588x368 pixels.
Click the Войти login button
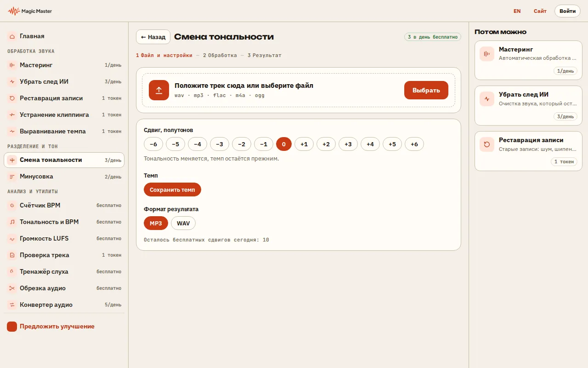pyautogui.click(x=567, y=11)
